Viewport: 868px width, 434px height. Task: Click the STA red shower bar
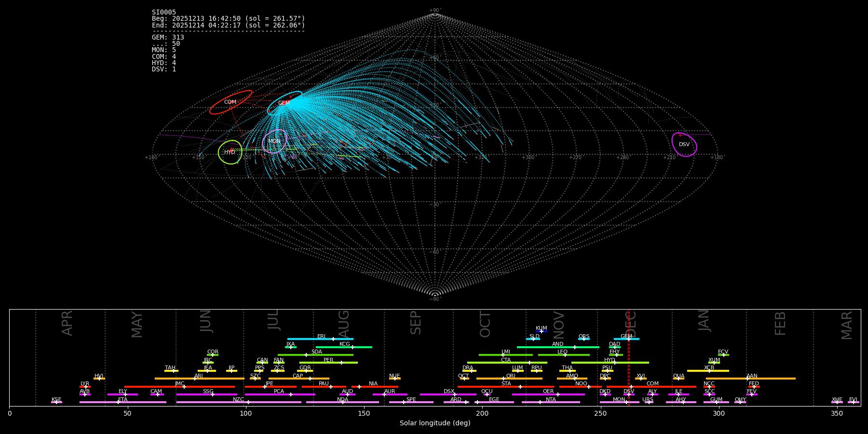tap(506, 386)
